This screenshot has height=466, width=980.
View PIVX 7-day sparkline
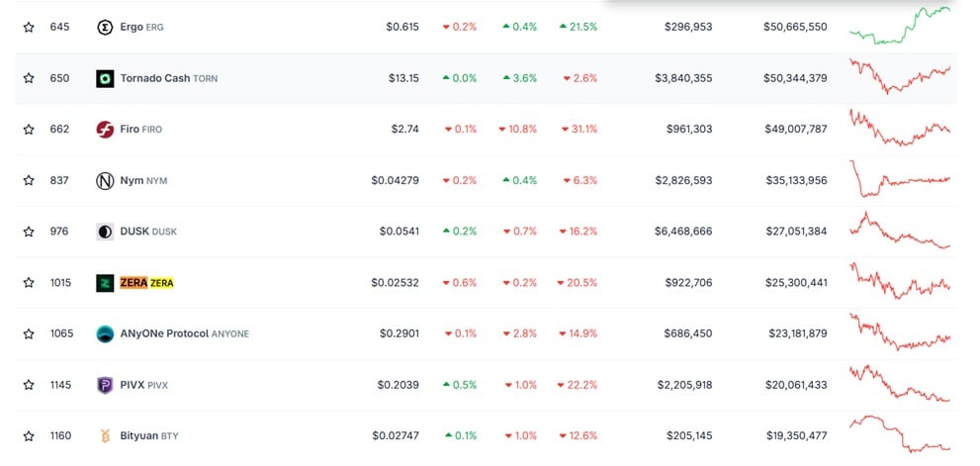tap(900, 384)
